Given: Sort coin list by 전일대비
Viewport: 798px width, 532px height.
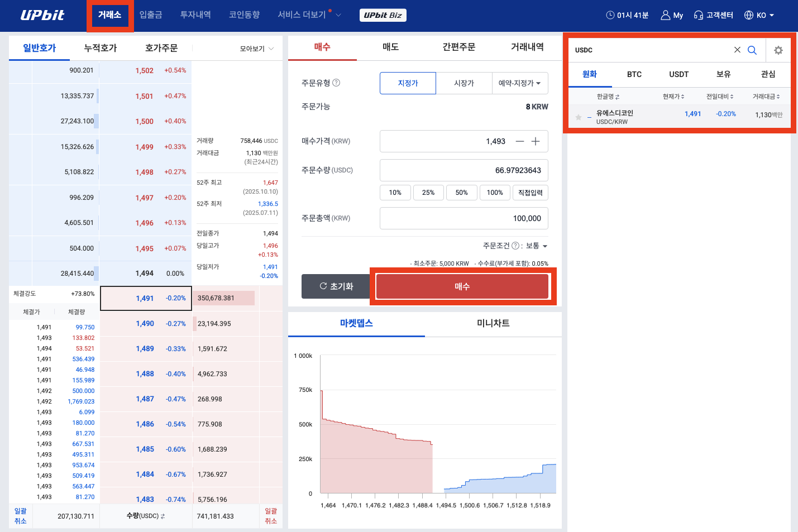Looking at the screenshot, I should coord(720,97).
